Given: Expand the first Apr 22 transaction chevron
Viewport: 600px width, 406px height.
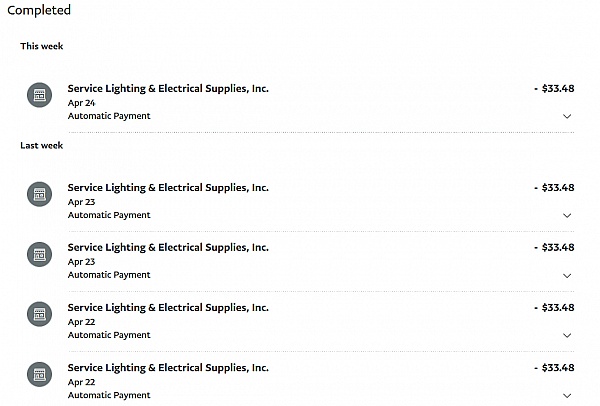Looking at the screenshot, I should pyautogui.click(x=567, y=335).
